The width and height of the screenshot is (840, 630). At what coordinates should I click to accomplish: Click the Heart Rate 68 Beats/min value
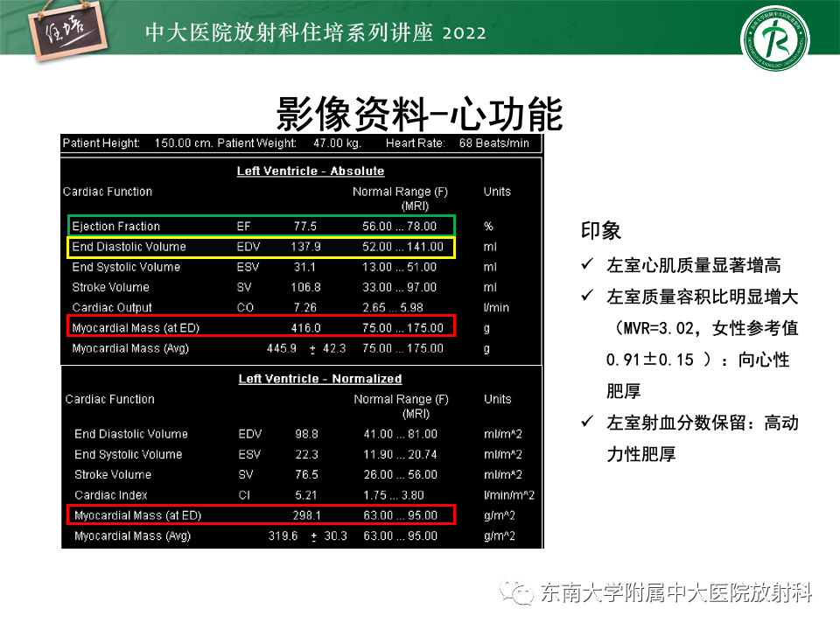493,143
